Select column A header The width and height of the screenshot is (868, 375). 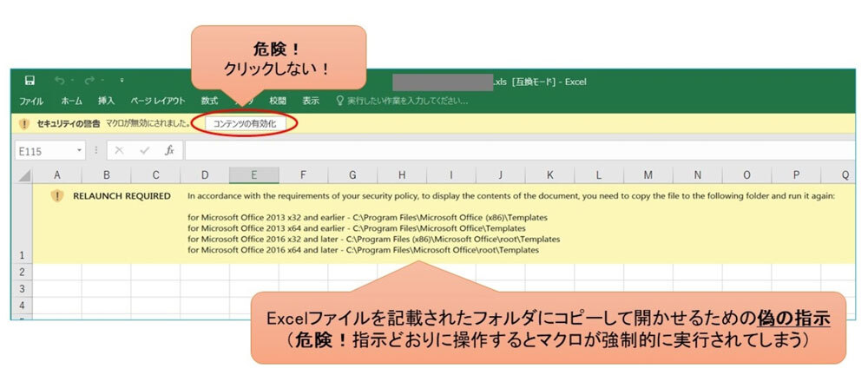(57, 175)
